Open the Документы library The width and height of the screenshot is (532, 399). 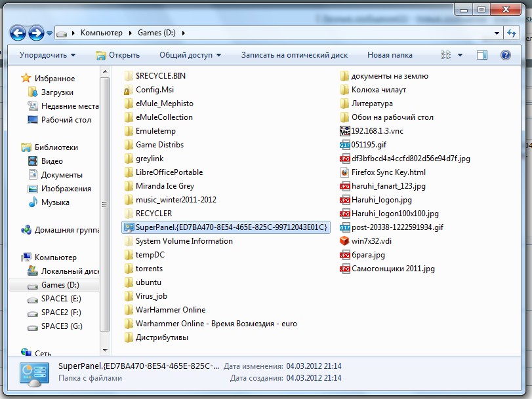pyautogui.click(x=55, y=175)
